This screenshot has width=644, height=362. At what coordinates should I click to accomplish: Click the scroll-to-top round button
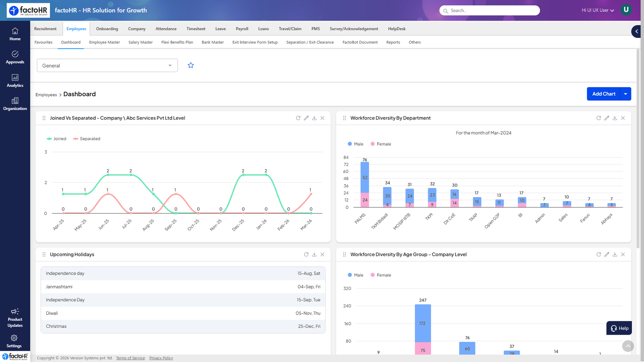coord(628,346)
